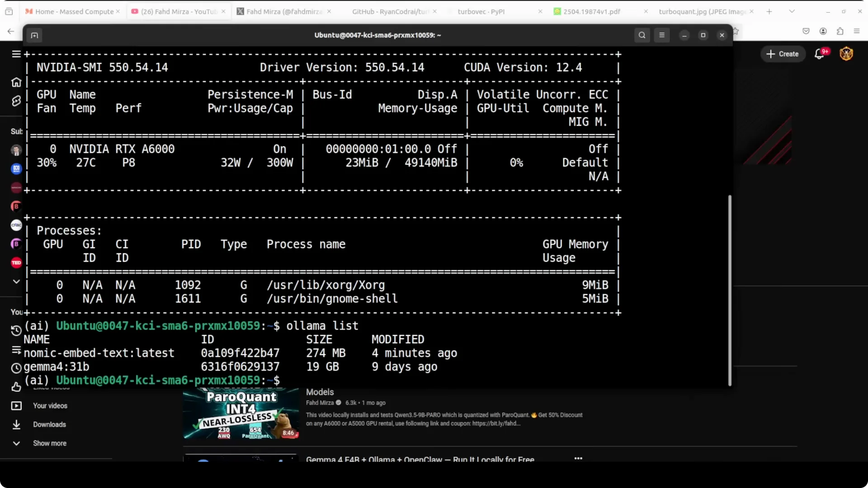Switch to turbovec PyPI tab
The height and width of the screenshot is (488, 868).
coord(481,11)
